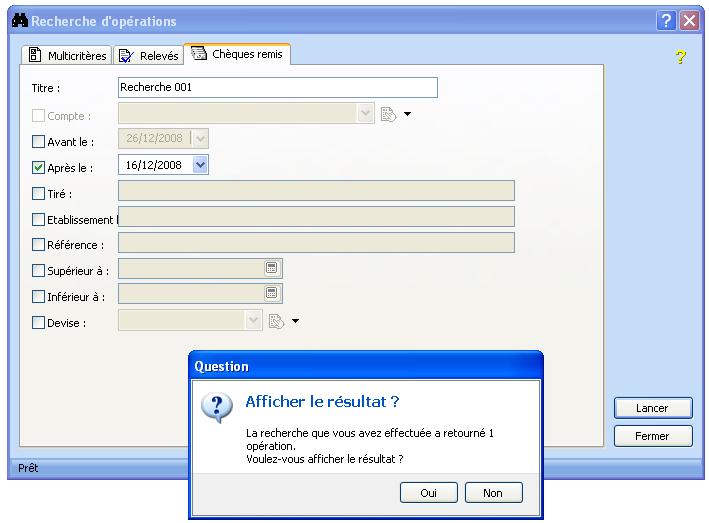
Task: Click into the Titre text field
Action: (x=277, y=88)
